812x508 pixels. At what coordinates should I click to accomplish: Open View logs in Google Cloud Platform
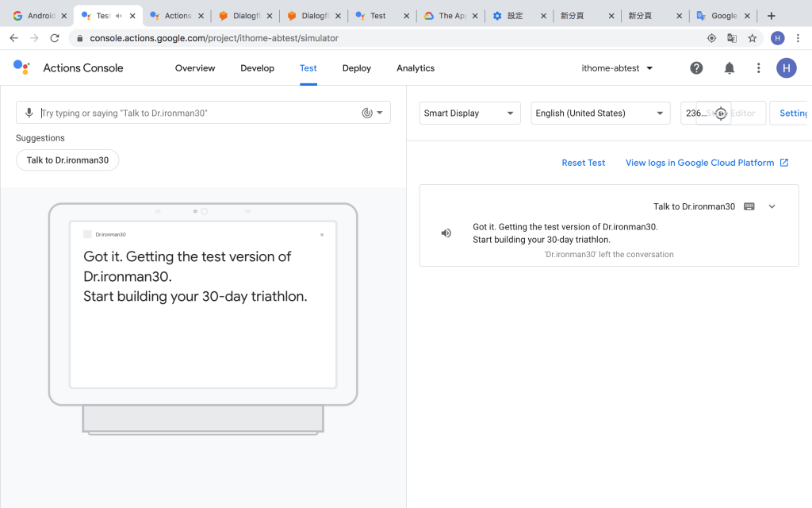699,163
